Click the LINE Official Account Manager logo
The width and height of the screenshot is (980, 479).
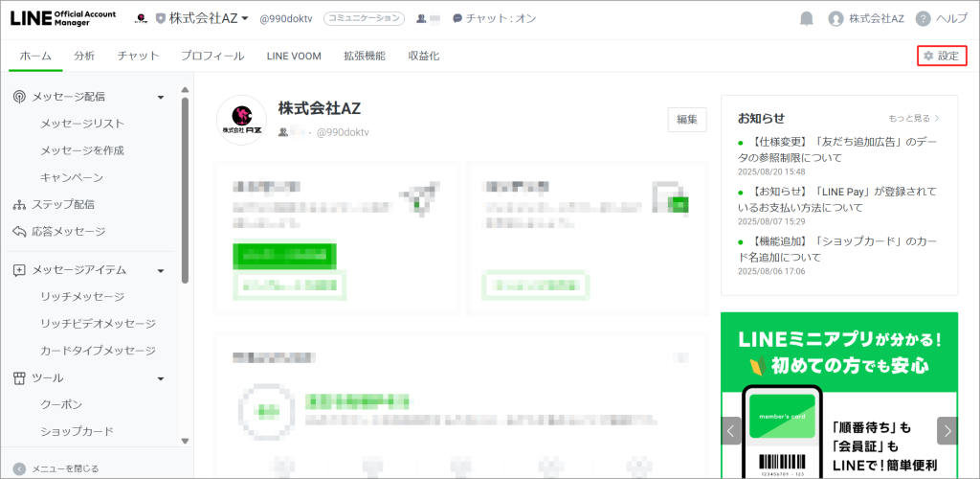(x=63, y=18)
